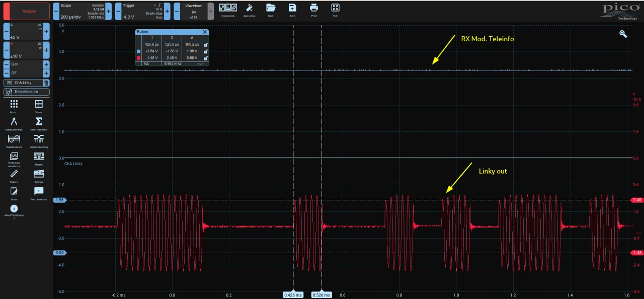Open a saved waveform file

click(271, 10)
